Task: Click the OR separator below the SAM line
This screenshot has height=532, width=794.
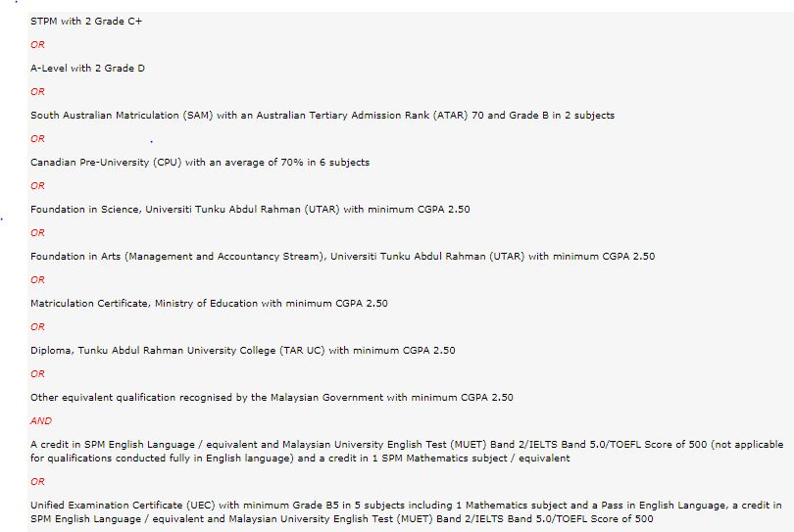Action: pos(37,139)
